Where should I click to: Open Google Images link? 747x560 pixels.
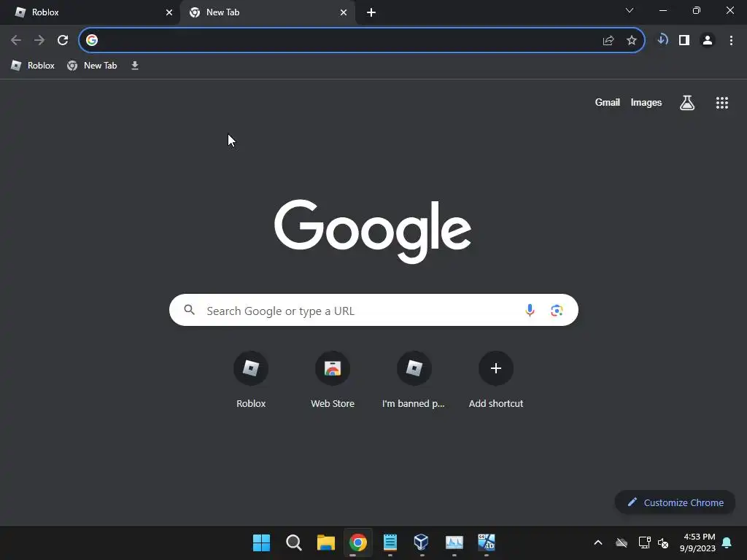tap(646, 102)
